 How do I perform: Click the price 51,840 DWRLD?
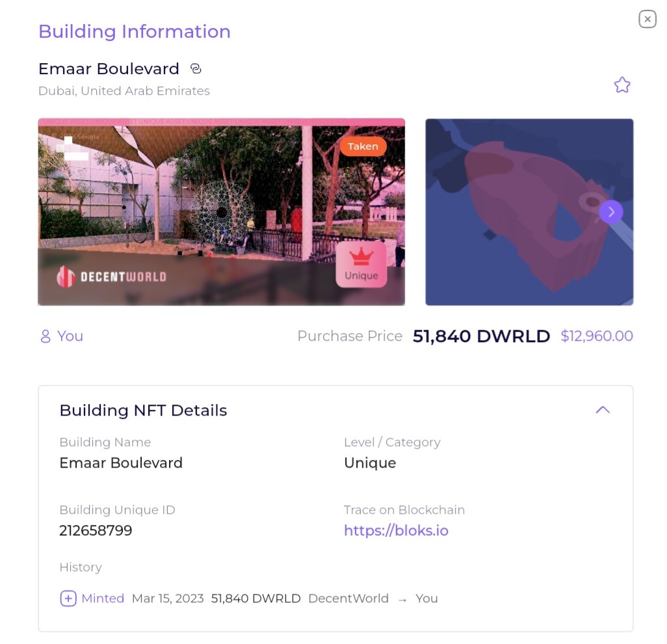click(481, 336)
